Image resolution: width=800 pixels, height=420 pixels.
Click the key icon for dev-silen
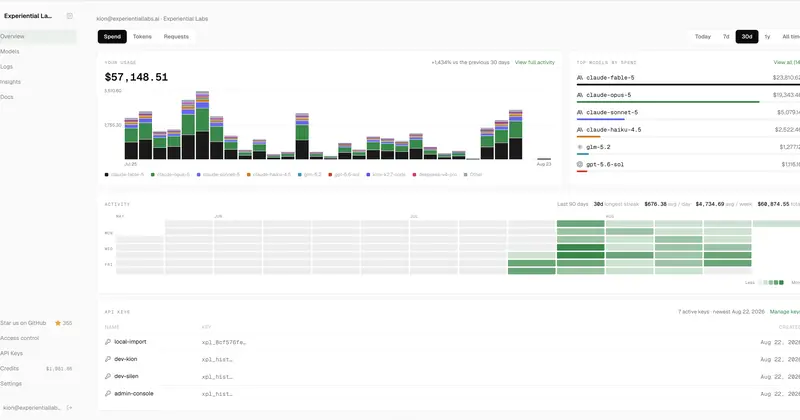108,376
